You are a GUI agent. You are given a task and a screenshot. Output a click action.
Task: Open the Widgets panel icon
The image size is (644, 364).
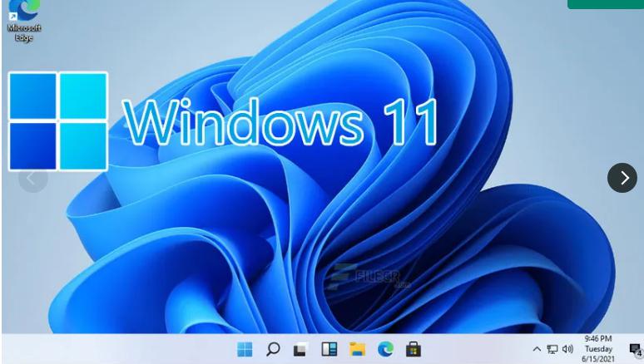[x=329, y=349]
